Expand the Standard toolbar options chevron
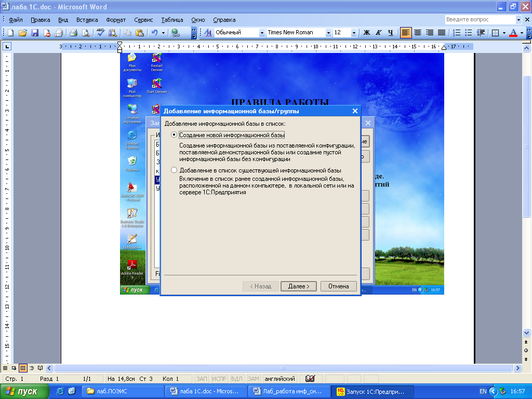532x399 pixels. (194, 33)
